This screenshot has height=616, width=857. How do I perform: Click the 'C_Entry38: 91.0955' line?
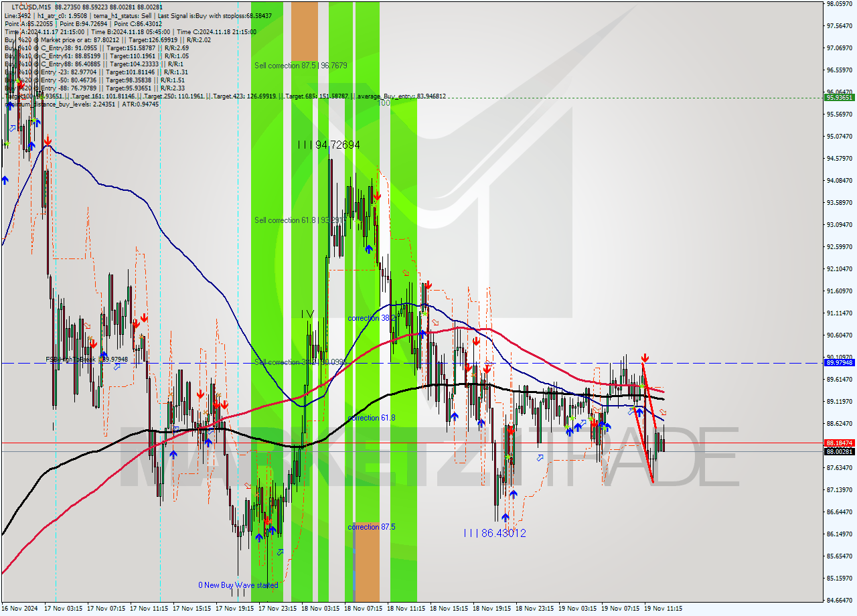pyautogui.click(x=96, y=48)
